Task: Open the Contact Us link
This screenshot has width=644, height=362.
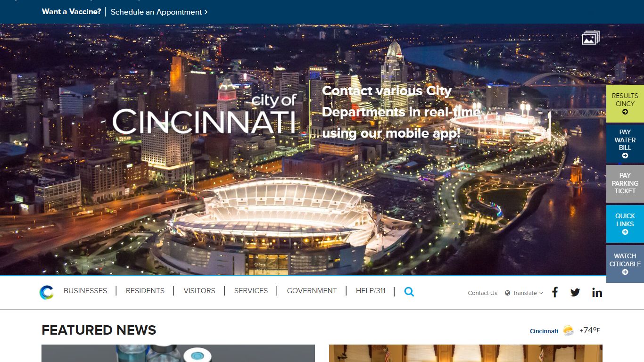Action: click(x=482, y=293)
